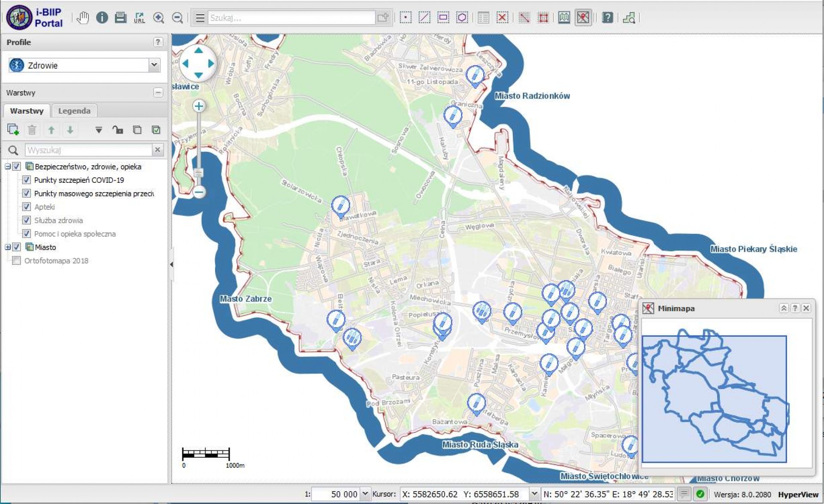Click the green status check icon
824x504 pixels.
click(x=700, y=494)
